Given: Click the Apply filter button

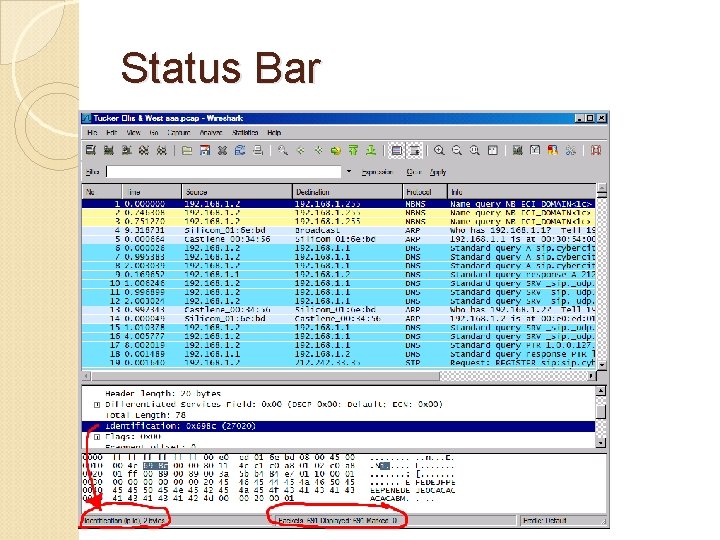Looking at the screenshot, I should (438, 172).
